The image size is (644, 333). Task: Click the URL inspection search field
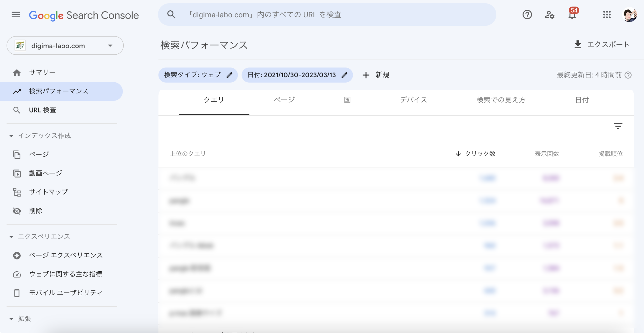327,15
